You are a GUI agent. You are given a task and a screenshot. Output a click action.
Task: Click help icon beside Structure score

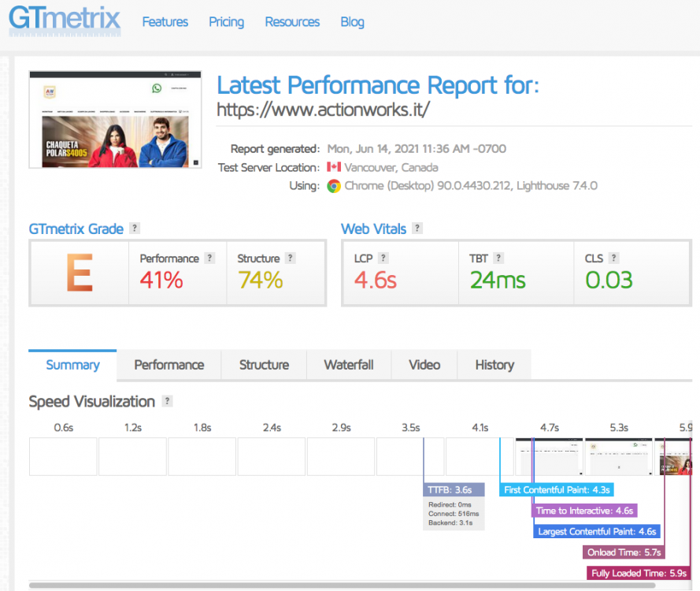coord(291,258)
